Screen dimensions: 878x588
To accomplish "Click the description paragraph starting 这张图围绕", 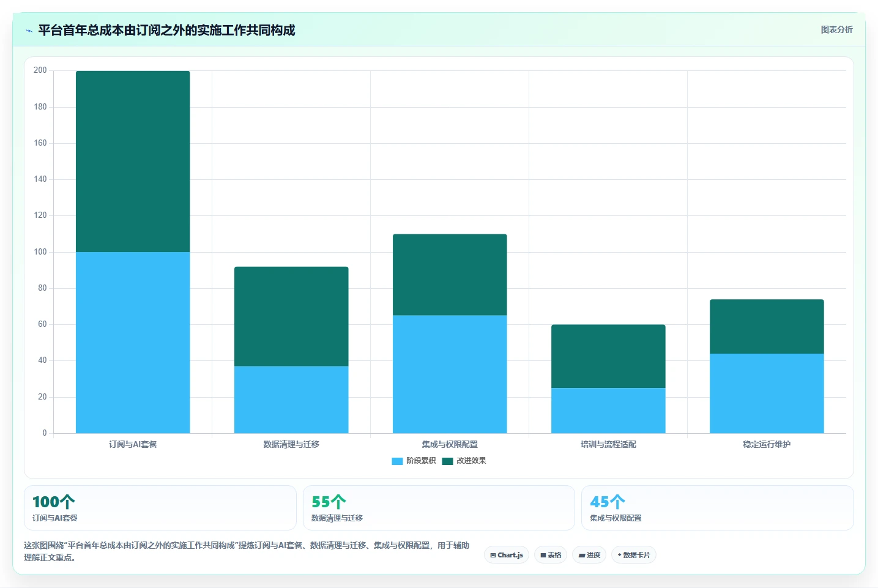I will click(247, 551).
